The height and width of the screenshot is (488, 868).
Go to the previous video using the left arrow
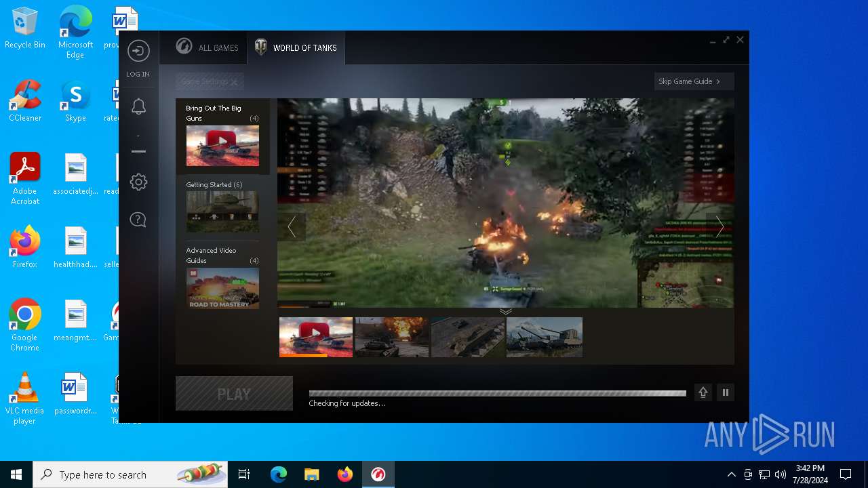292,226
